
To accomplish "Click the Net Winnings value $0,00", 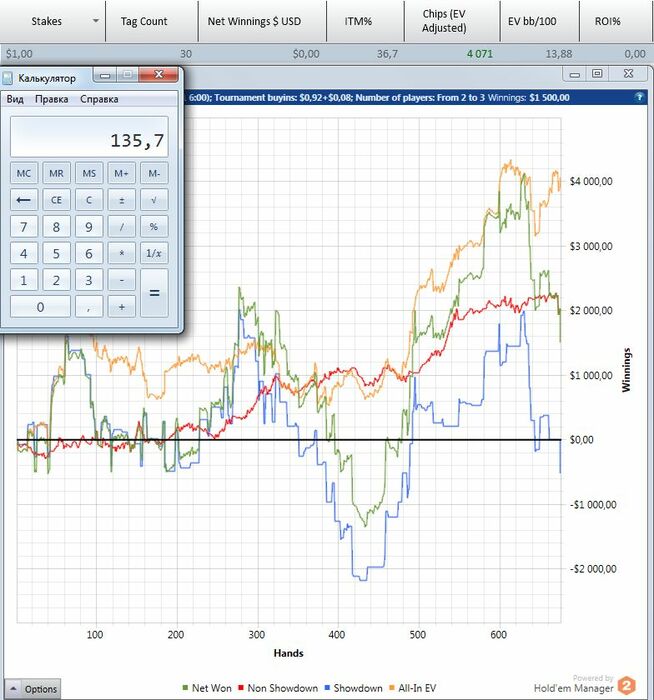I will tap(306, 54).
